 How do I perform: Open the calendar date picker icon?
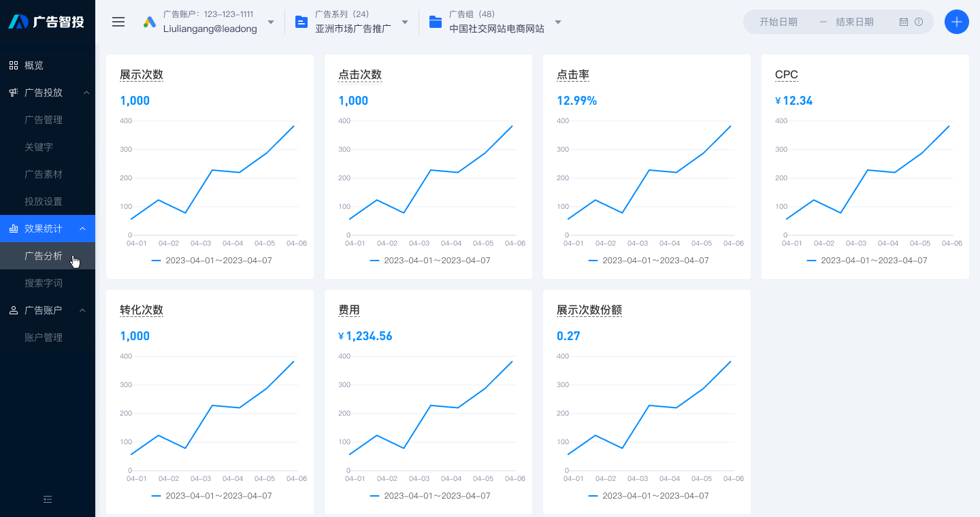[904, 22]
